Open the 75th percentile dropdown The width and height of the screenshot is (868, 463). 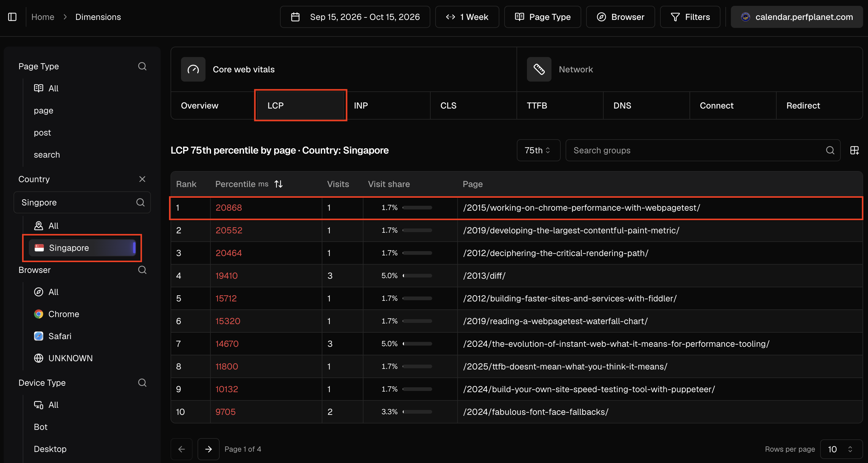pyautogui.click(x=539, y=150)
